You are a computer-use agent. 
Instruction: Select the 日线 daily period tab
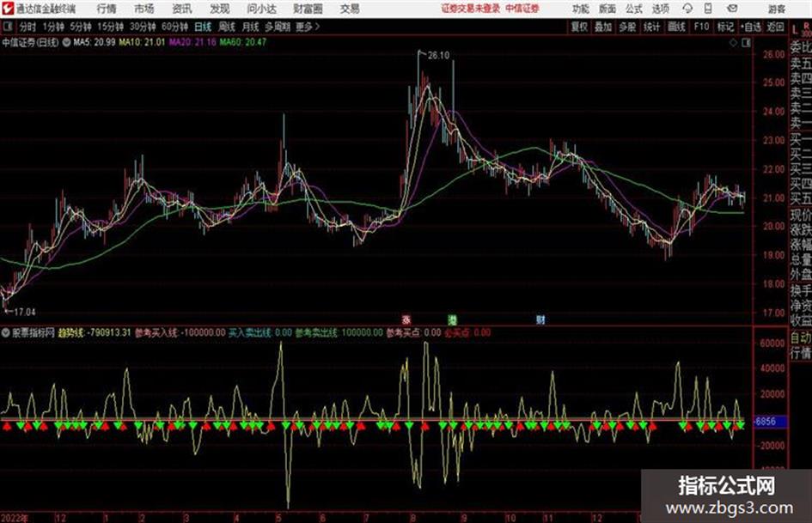203,27
